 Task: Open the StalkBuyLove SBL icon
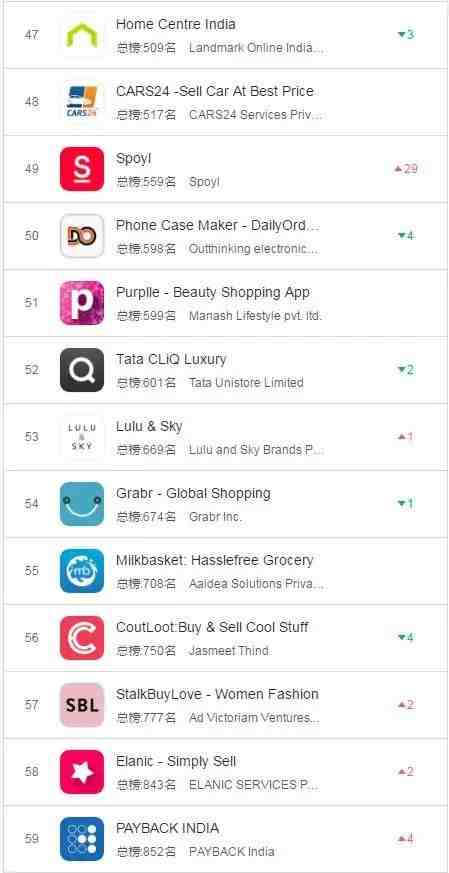pos(82,705)
